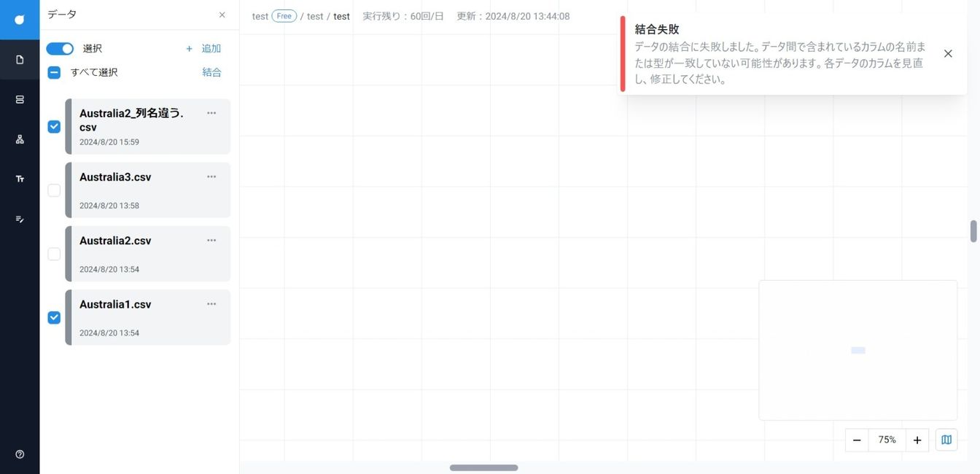Click the merge failure error message text
Screen dimensions: 980x474
click(x=780, y=63)
